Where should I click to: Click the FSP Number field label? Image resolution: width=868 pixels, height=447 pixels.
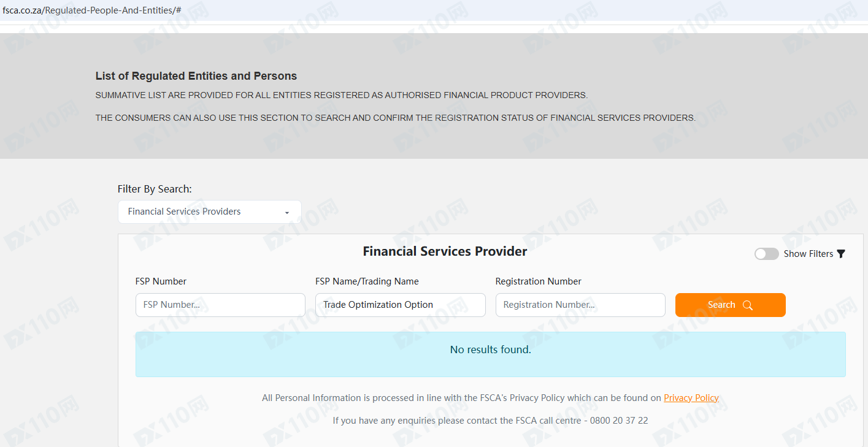161,281
